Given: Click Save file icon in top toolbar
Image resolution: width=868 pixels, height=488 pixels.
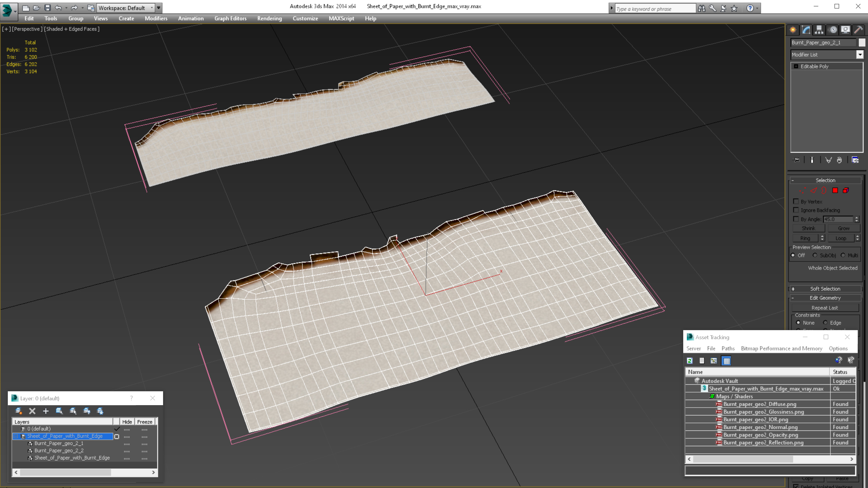Looking at the screenshot, I should 48,8.
